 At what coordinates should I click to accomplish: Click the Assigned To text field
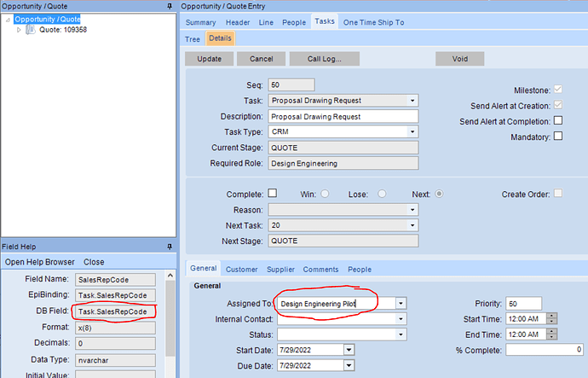point(337,303)
